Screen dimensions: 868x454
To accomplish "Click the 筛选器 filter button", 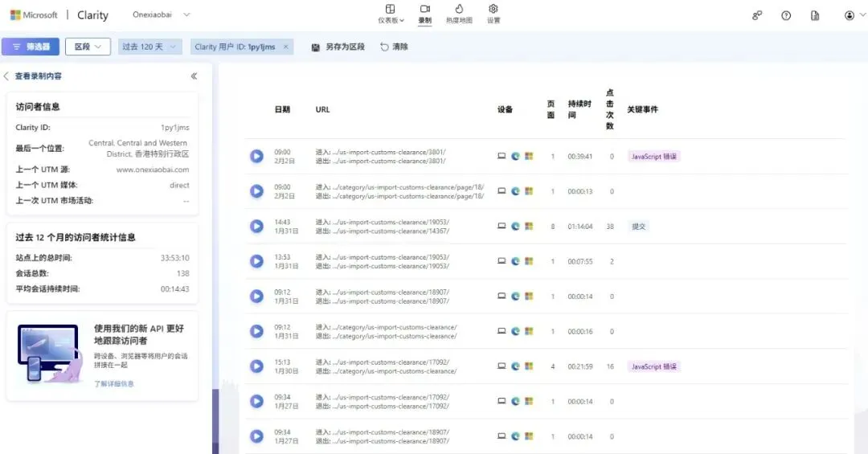I will click(31, 47).
